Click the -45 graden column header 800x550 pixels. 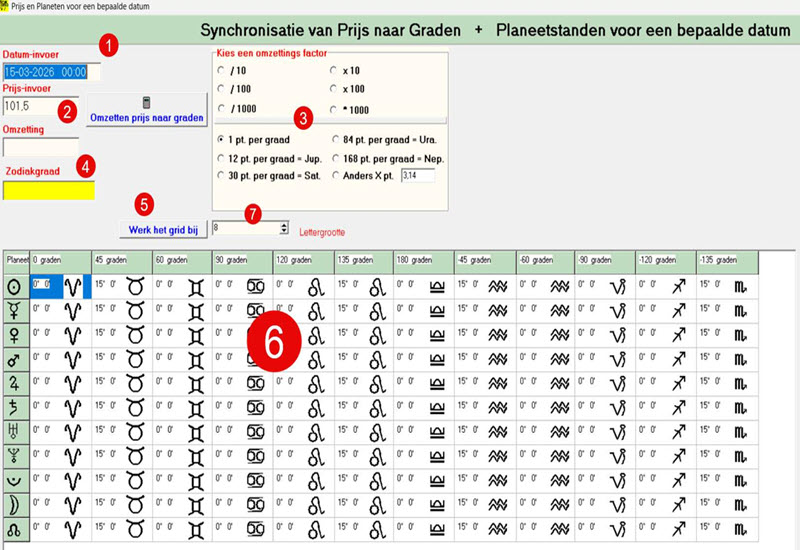coord(486,262)
